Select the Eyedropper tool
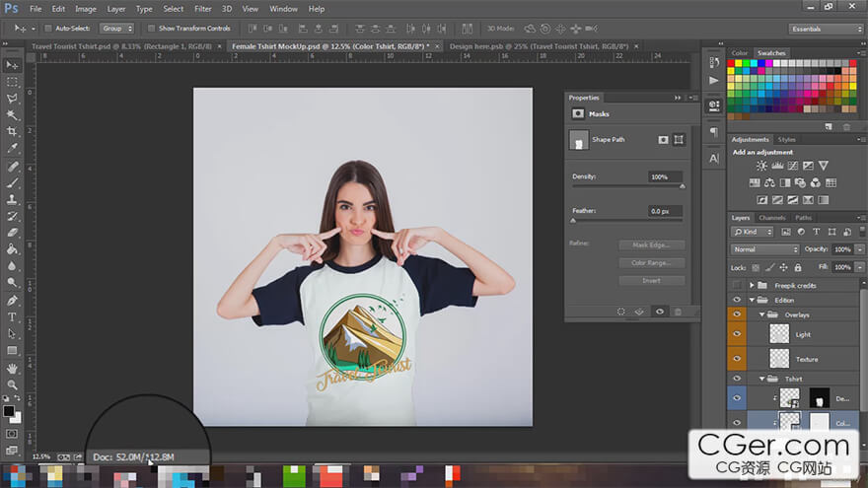The image size is (868, 488). pyautogui.click(x=12, y=148)
